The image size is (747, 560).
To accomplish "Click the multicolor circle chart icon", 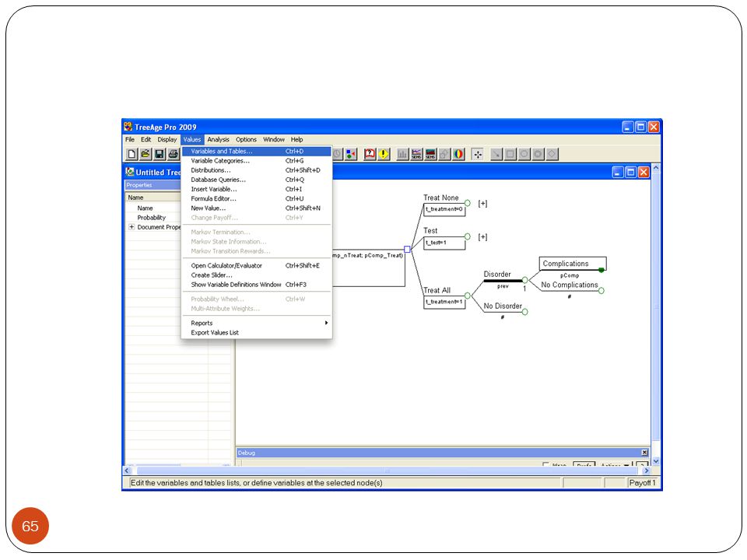I will click(x=458, y=154).
